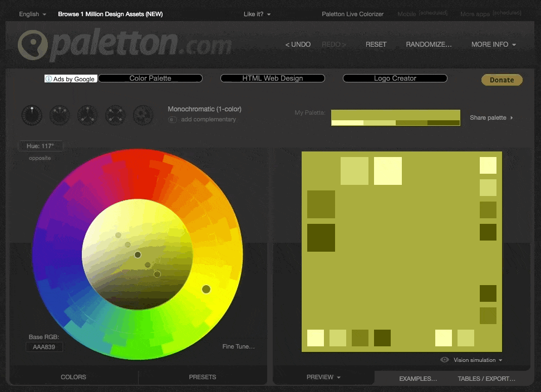Screen dimensions: 541x392
Task: Click the More apps scheduled link
Action: click(x=490, y=14)
